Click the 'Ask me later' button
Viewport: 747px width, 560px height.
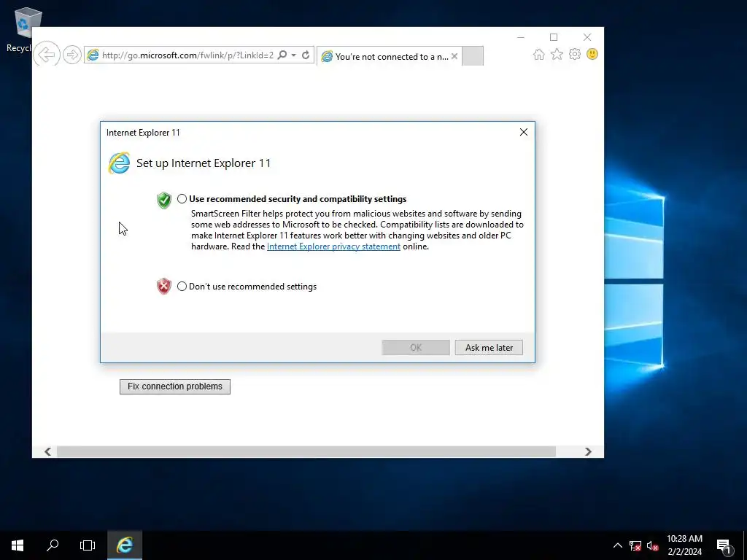489,348
